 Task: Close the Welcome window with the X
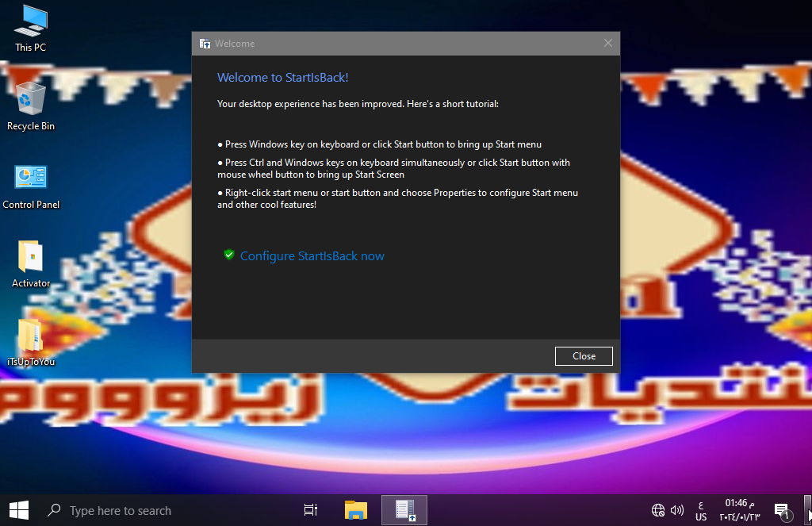608,43
